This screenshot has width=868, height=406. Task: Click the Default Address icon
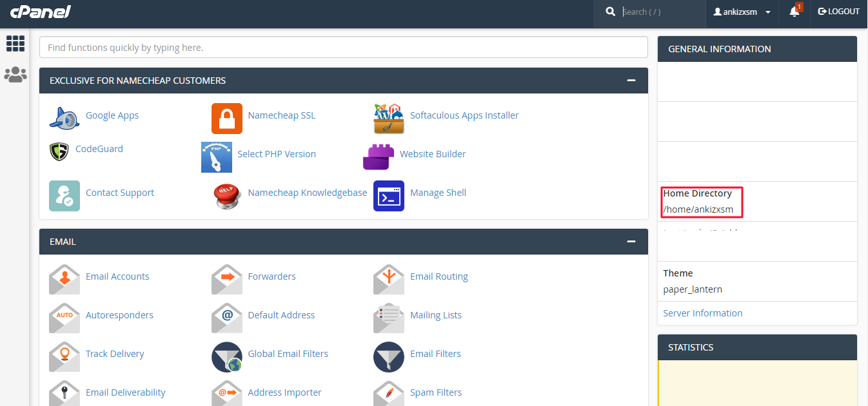point(227,318)
